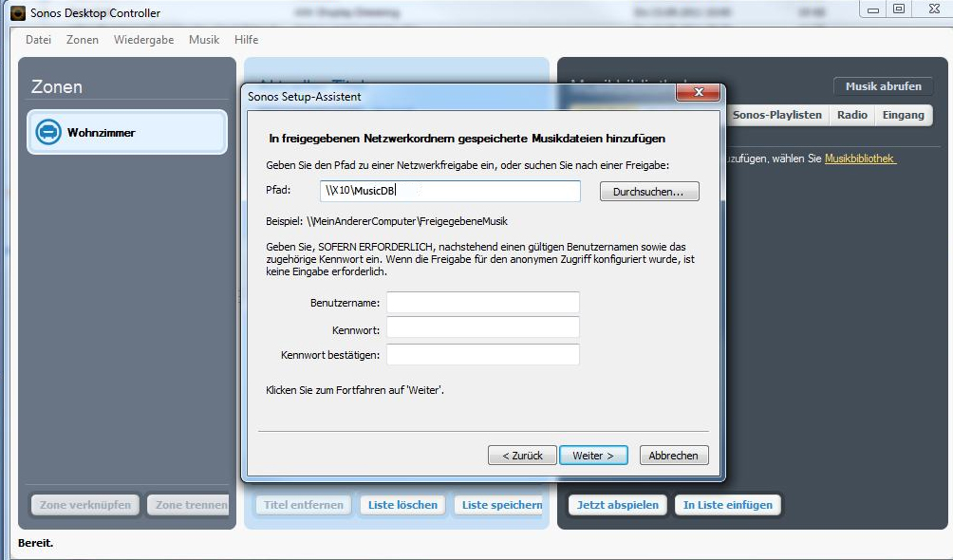Click the Liste speichern button
Image resolution: width=953 pixels, height=560 pixels.
(500, 505)
